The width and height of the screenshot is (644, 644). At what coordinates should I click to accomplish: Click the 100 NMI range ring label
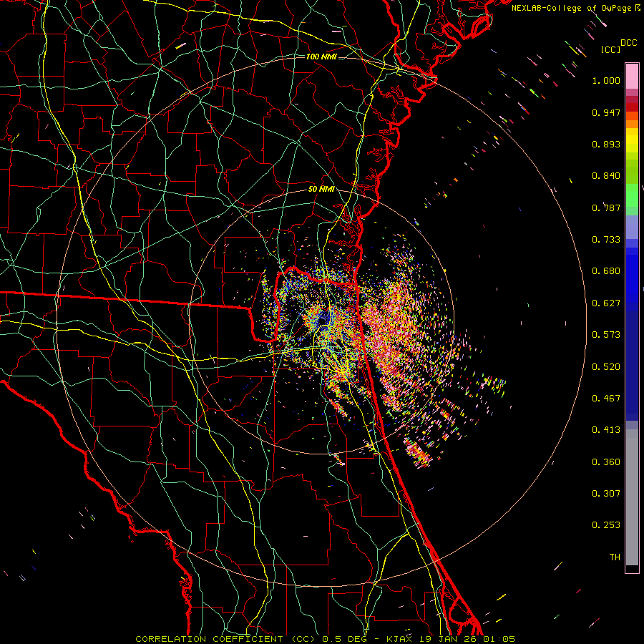tap(321, 57)
